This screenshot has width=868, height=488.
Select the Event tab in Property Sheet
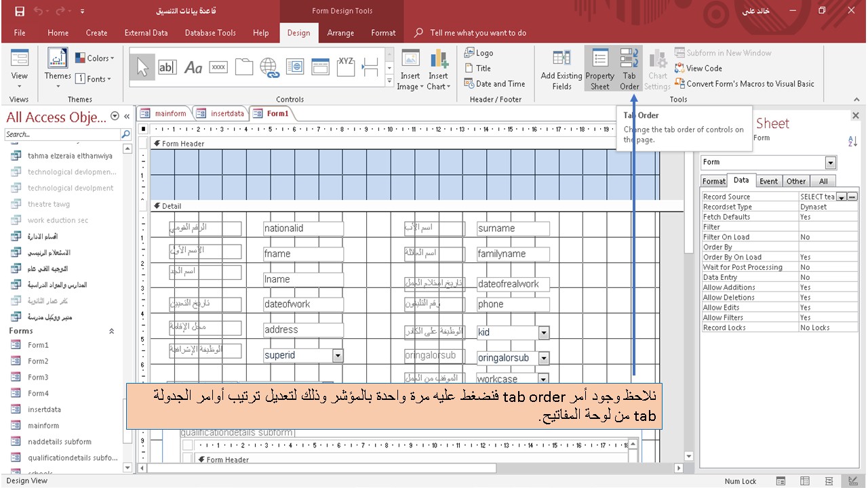coord(768,181)
